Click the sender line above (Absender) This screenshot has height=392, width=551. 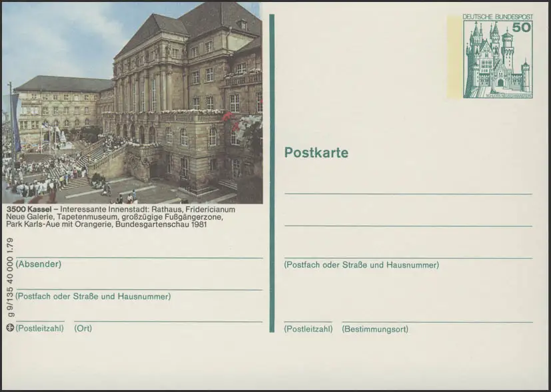(139, 258)
